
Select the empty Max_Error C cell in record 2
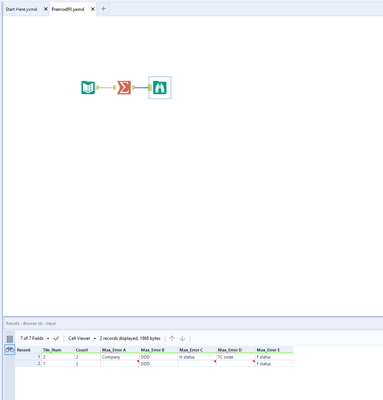[x=197, y=364]
